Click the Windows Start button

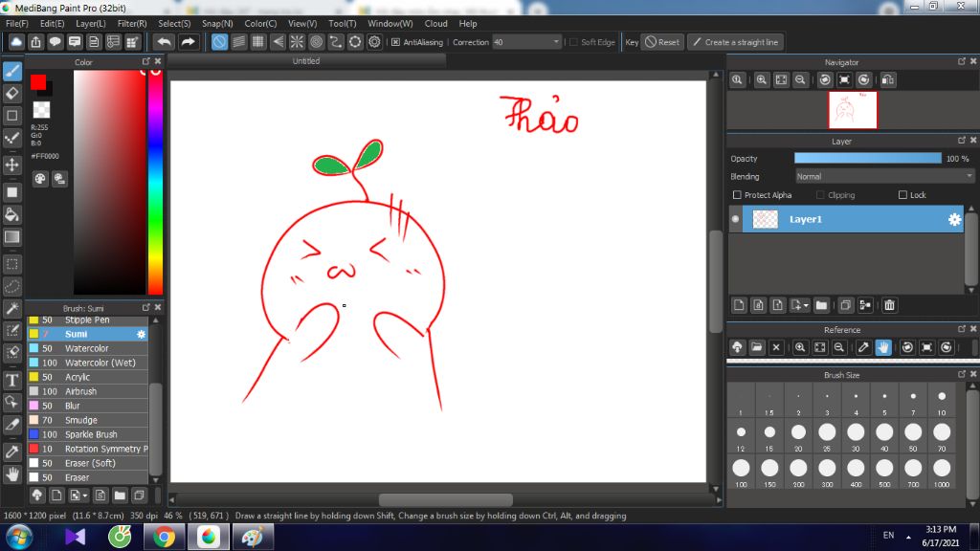pyautogui.click(x=19, y=538)
